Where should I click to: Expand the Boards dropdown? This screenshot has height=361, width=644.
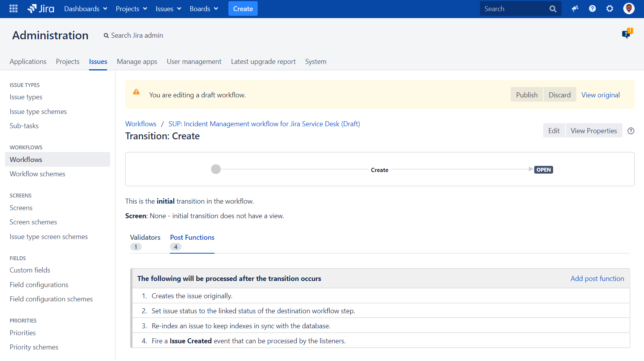[203, 8]
